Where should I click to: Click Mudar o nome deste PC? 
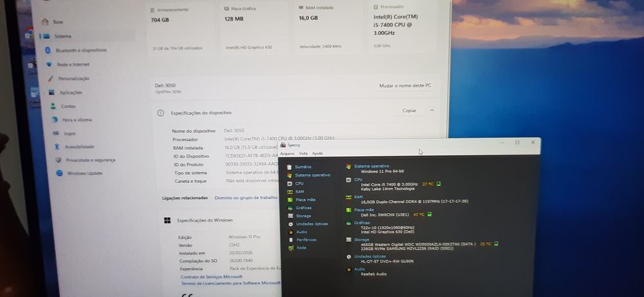[405, 86]
